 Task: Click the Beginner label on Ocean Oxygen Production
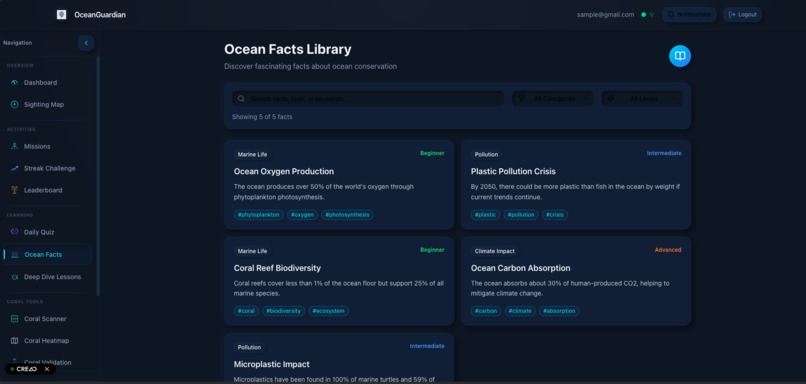432,153
